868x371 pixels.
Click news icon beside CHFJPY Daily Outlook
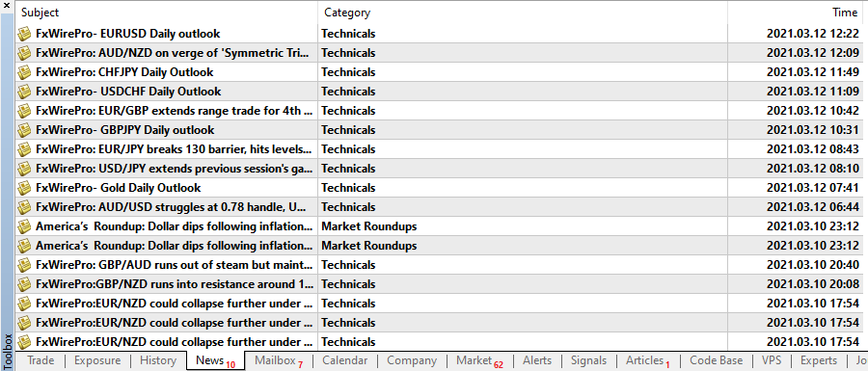(24, 72)
